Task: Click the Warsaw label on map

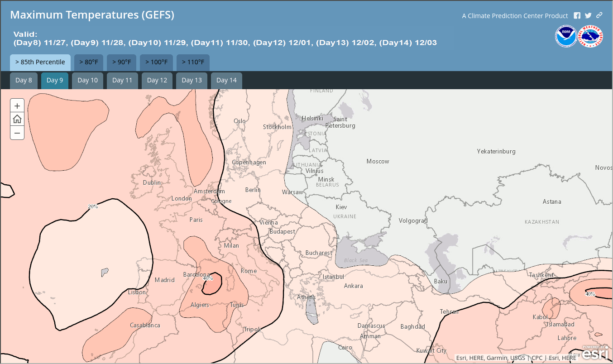Action: [292, 192]
